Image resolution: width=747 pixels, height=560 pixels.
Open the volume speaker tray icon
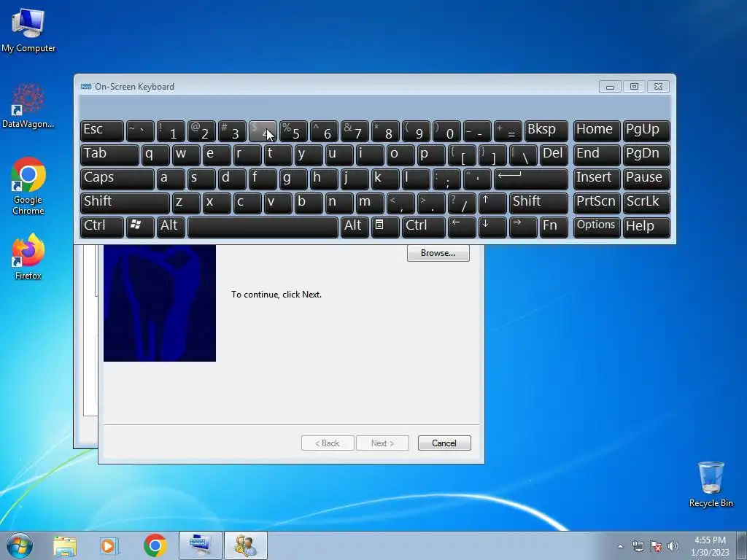coord(673,546)
